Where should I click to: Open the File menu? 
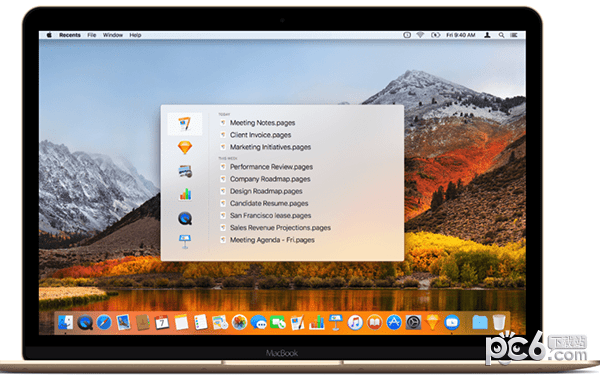91,35
